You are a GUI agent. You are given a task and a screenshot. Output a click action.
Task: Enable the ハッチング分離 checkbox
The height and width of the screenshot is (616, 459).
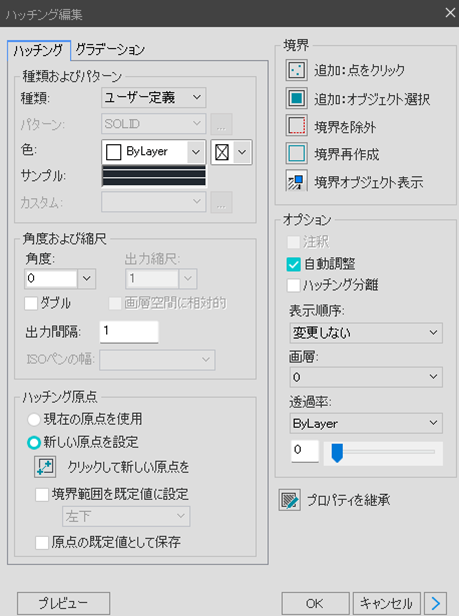294,285
